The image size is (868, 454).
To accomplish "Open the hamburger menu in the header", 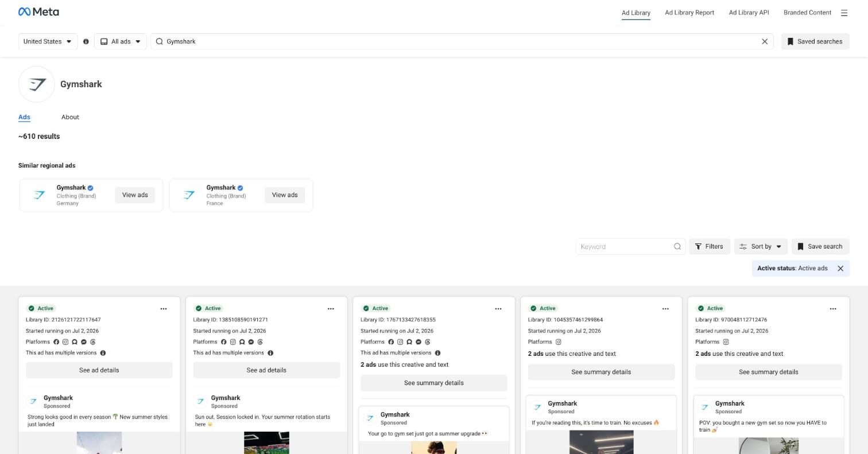I will (844, 13).
